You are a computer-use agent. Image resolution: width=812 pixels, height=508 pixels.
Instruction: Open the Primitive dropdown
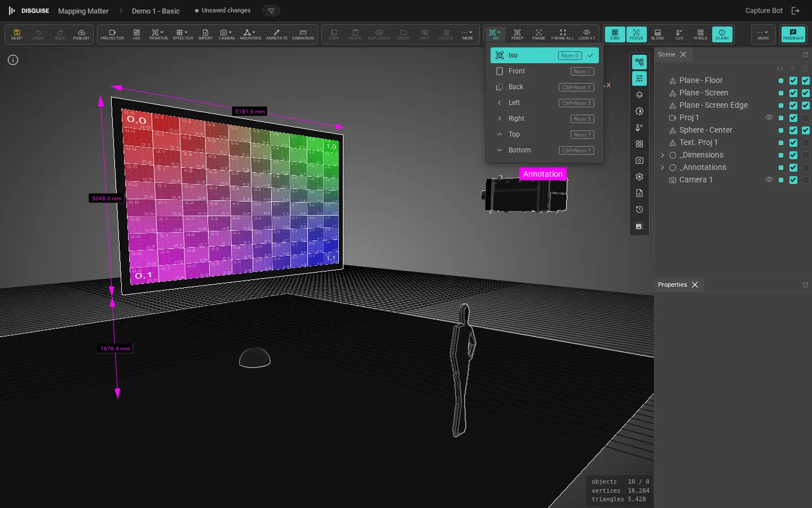158,34
